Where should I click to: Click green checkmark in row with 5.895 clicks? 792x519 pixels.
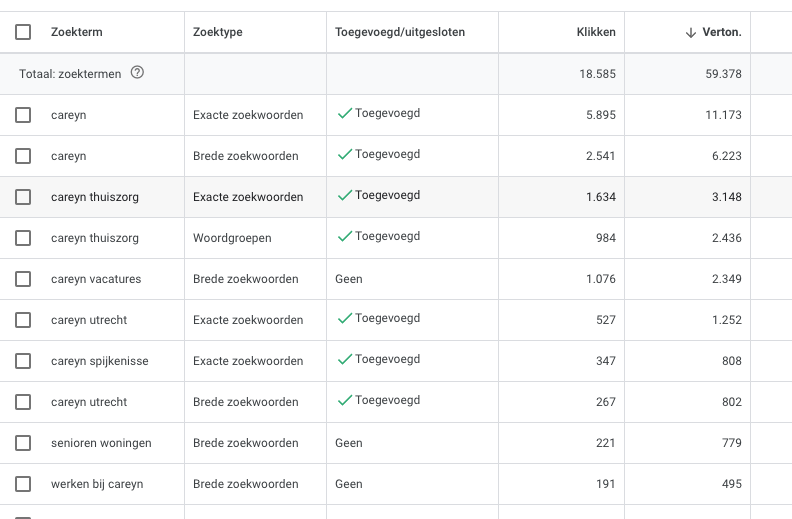(x=344, y=114)
